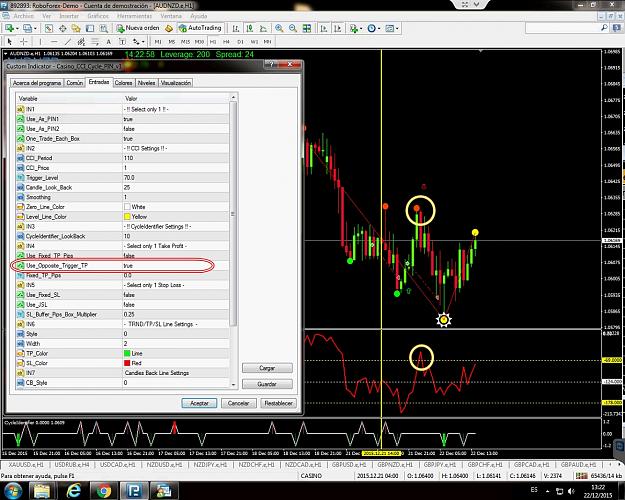Expand the arrows objects dropdown

[x=143, y=41]
